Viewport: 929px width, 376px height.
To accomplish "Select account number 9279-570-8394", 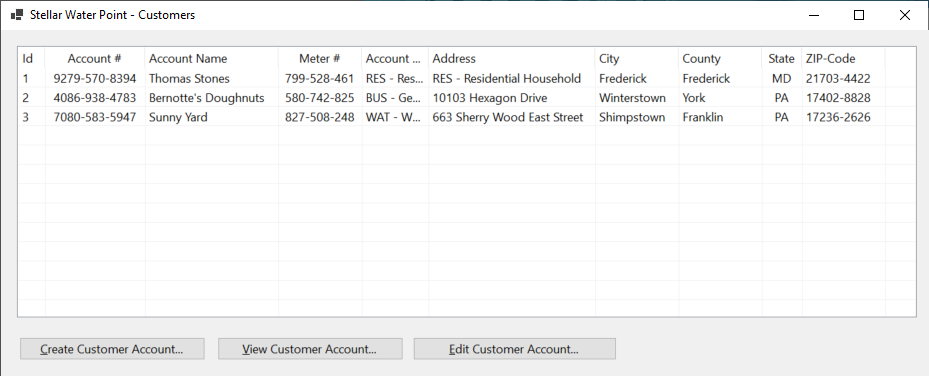I will (95, 78).
